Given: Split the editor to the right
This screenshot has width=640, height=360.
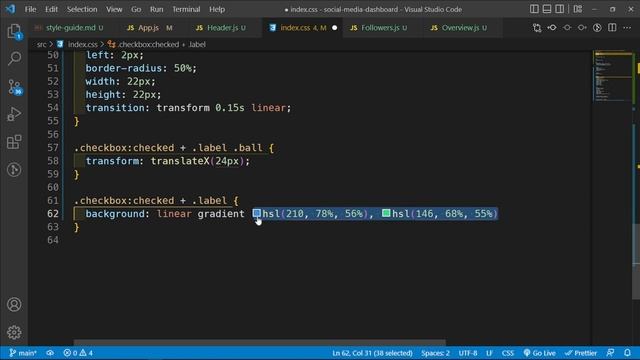Looking at the screenshot, I should coord(612,28).
